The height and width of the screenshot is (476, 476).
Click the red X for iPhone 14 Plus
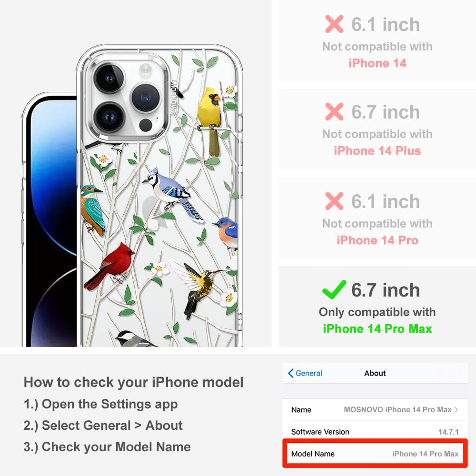pyautogui.click(x=334, y=112)
